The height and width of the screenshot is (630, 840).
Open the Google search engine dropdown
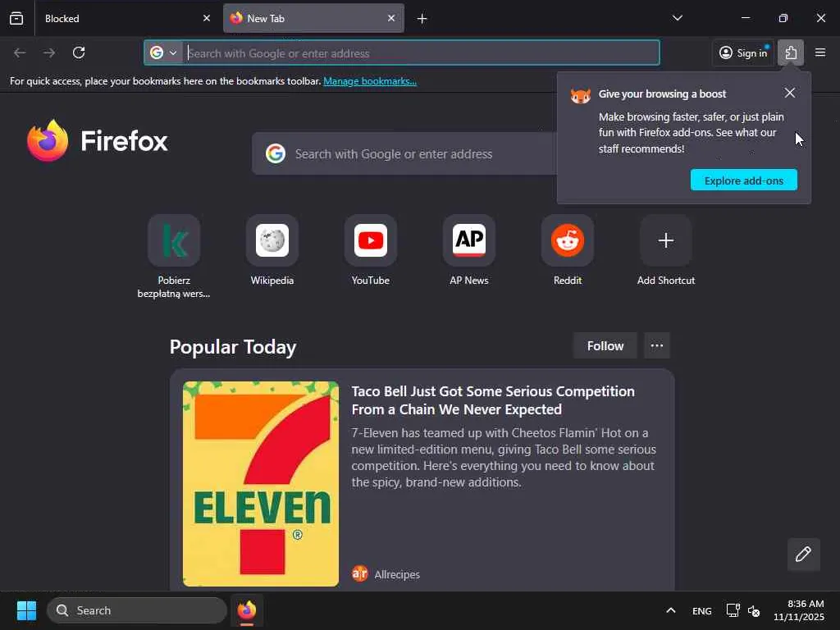(x=163, y=52)
